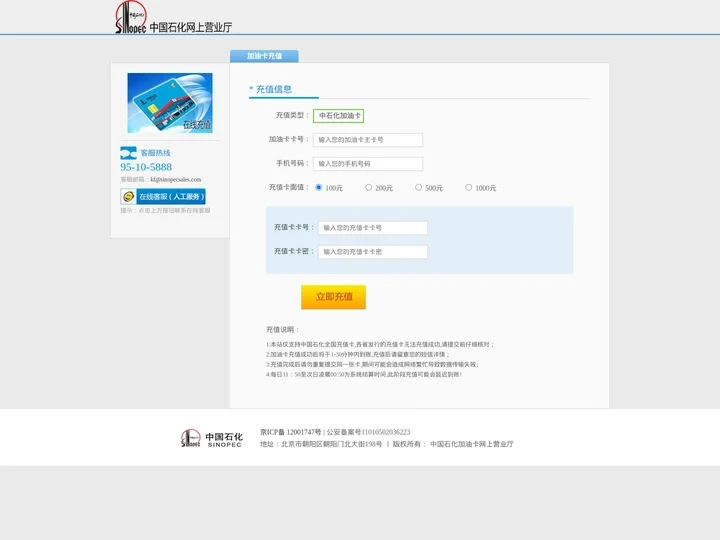Viewport: 720px width, 540px height.
Task: Click the header title 中国石化网上营业厅
Action: point(191,28)
